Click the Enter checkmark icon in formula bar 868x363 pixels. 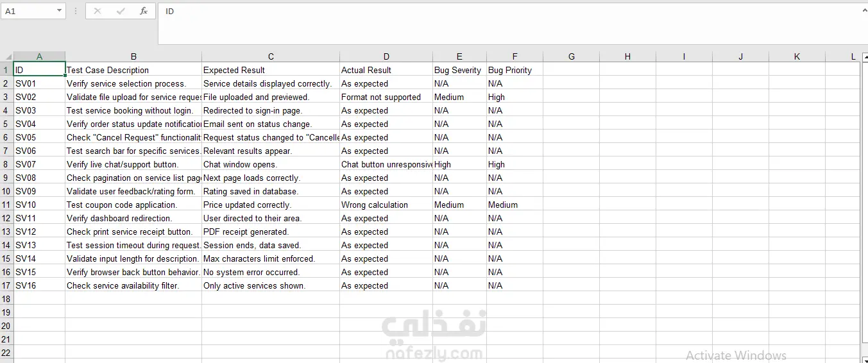click(121, 11)
